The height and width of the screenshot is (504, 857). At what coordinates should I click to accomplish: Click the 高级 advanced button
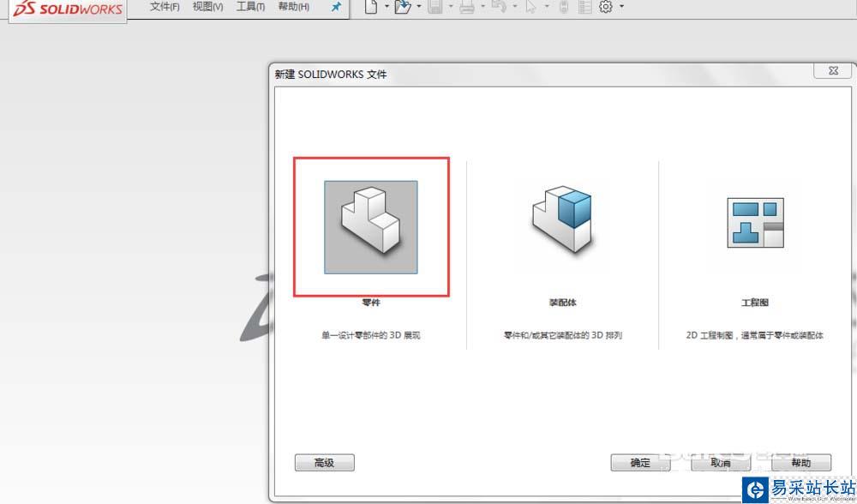coord(325,463)
